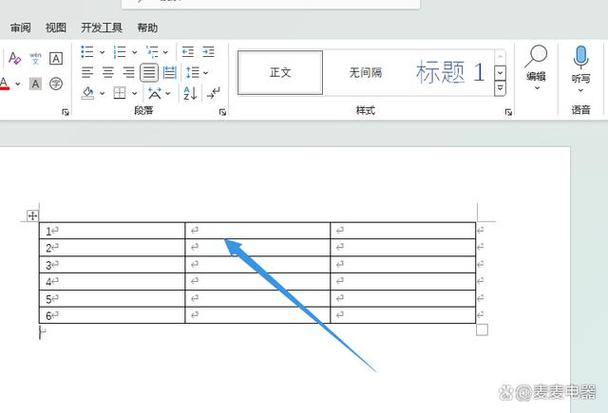Click the phonetic guide (wén) icon
The image size is (608, 413).
[35, 59]
